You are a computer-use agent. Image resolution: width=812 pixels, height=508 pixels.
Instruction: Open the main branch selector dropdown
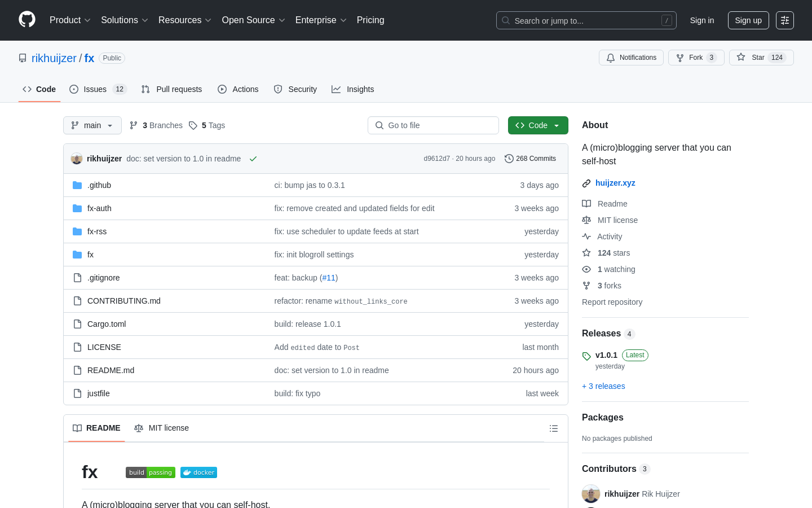click(x=92, y=125)
